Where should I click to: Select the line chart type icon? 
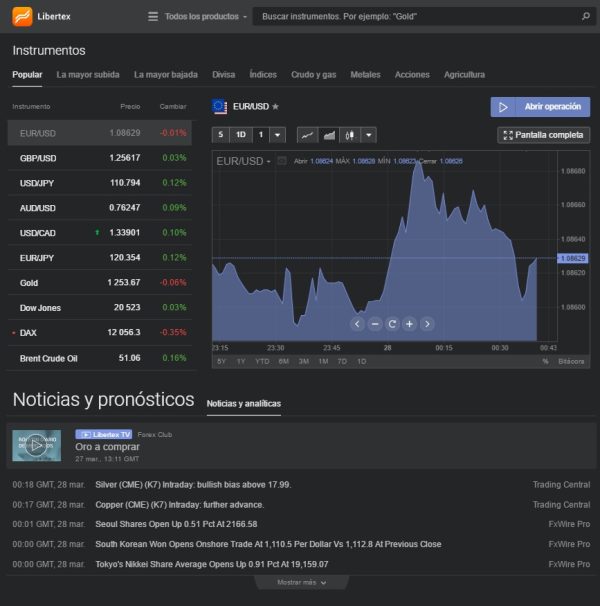click(307, 135)
